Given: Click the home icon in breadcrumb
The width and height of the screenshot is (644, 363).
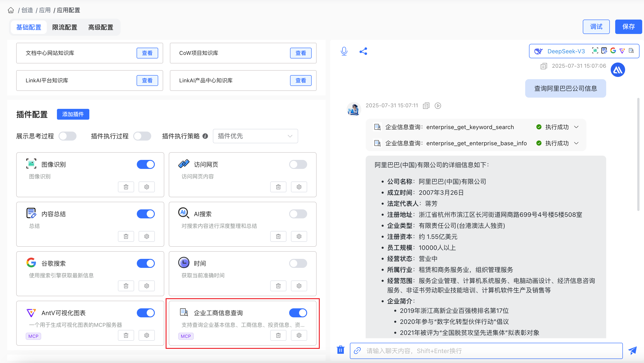Looking at the screenshot, I should pos(11,10).
